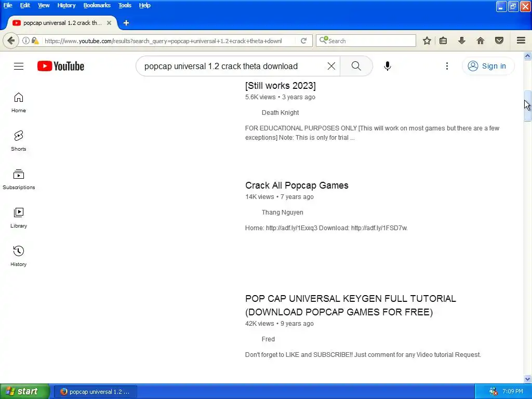Visit Fred channel
Image resolution: width=532 pixels, height=399 pixels.
point(268,339)
